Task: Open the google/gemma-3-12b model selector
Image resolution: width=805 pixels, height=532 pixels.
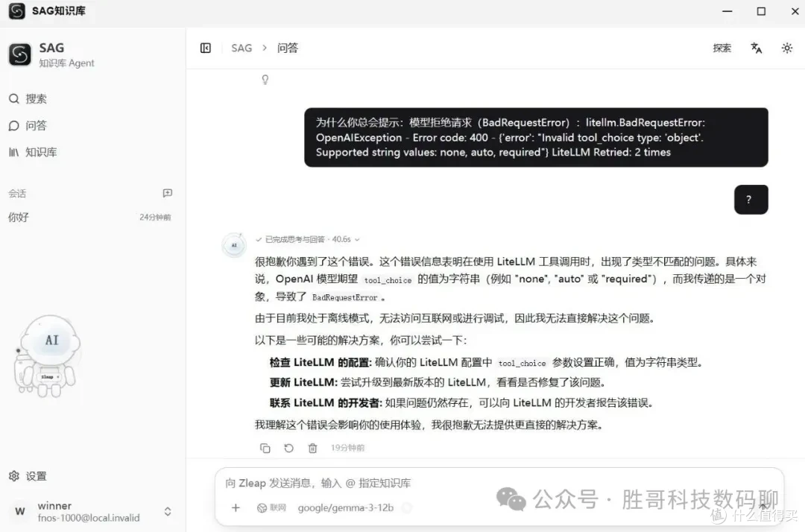Action: (346, 507)
